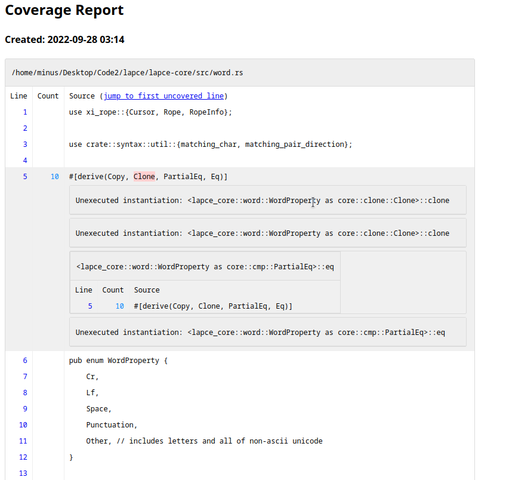Click line number 9 link

pyautogui.click(x=25, y=409)
